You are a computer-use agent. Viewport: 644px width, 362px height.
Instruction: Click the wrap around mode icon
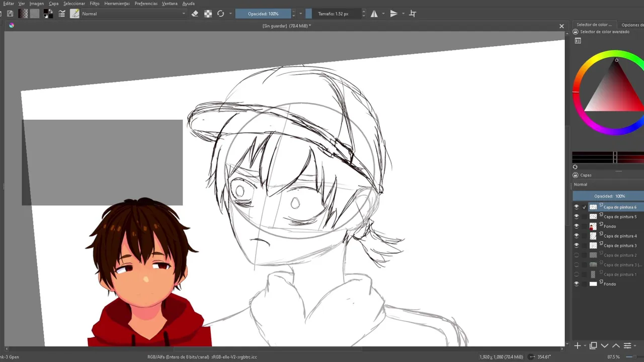tap(413, 14)
